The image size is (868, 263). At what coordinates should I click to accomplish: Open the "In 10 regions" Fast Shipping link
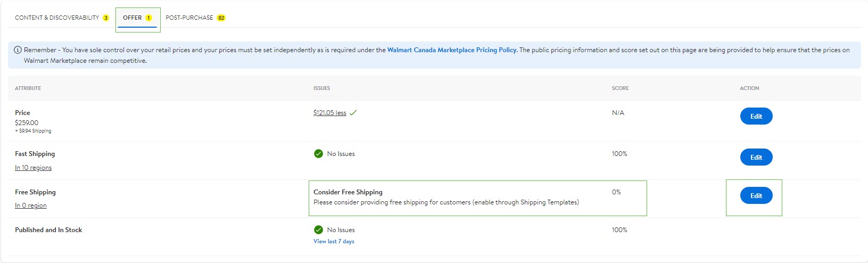click(33, 168)
